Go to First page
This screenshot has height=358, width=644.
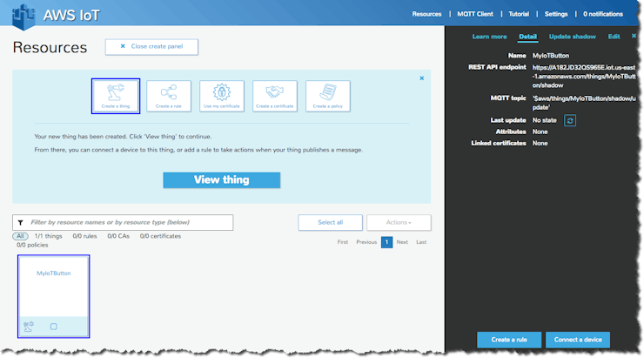click(x=343, y=242)
